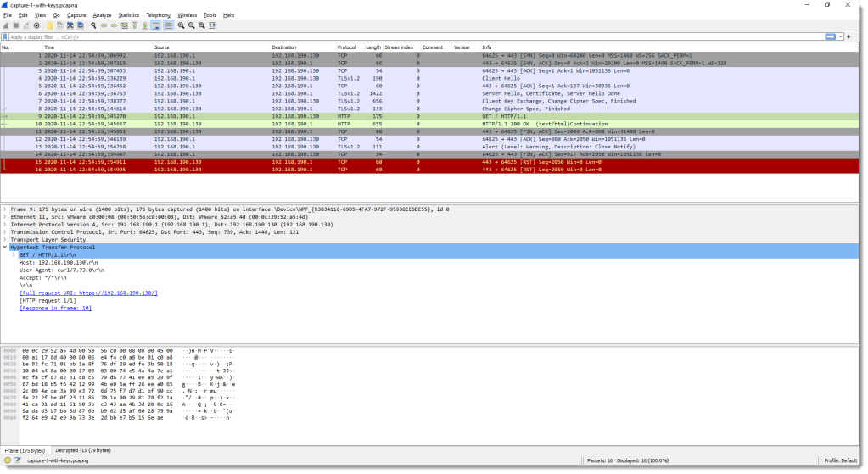Open the Statistics menu
The image size is (868, 474).
click(128, 15)
